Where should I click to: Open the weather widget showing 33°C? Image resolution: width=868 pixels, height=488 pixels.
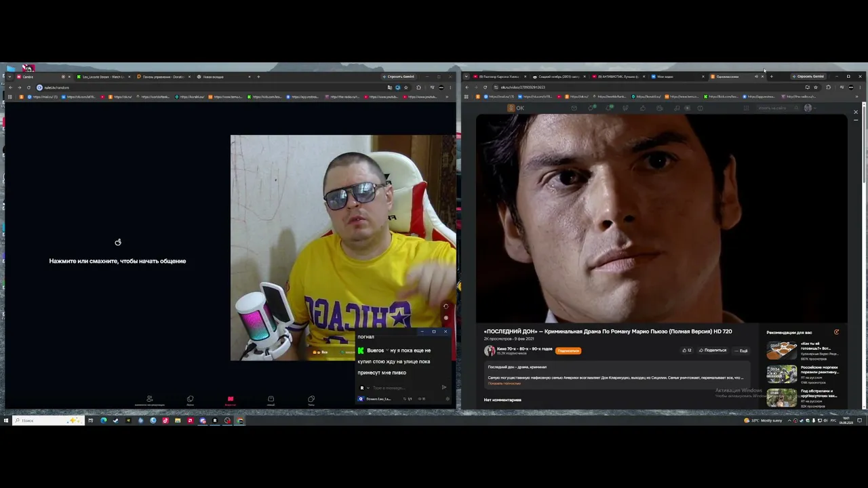[763, 420]
